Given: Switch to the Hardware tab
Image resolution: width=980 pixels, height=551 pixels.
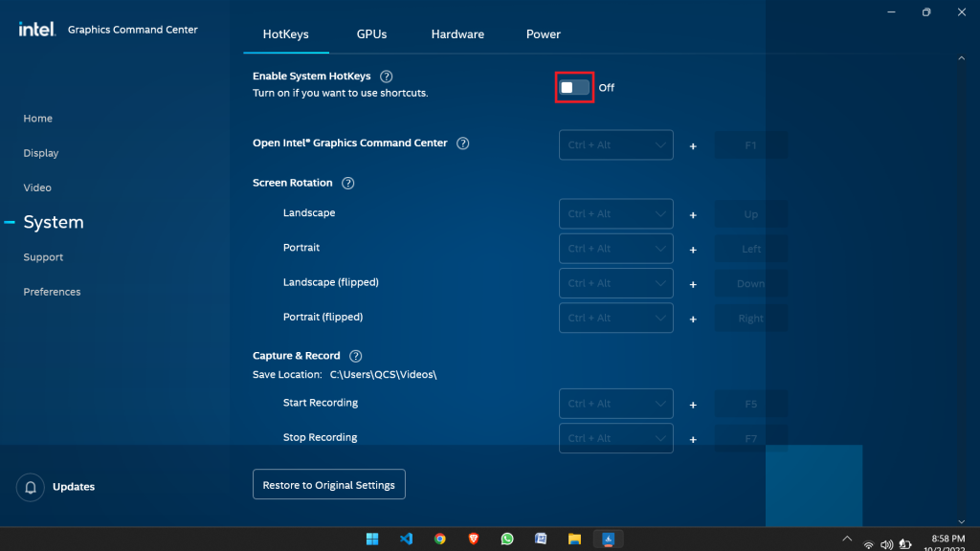Looking at the screenshot, I should pyautogui.click(x=457, y=34).
